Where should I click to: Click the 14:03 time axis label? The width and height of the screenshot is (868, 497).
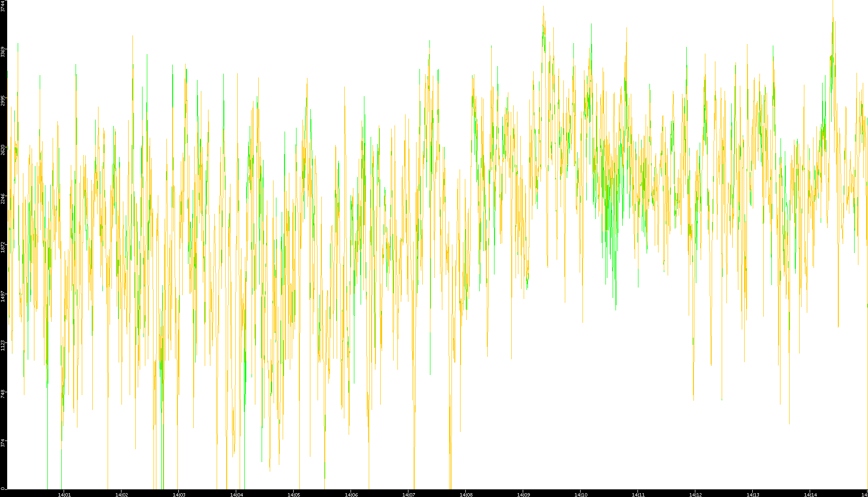coord(179,495)
